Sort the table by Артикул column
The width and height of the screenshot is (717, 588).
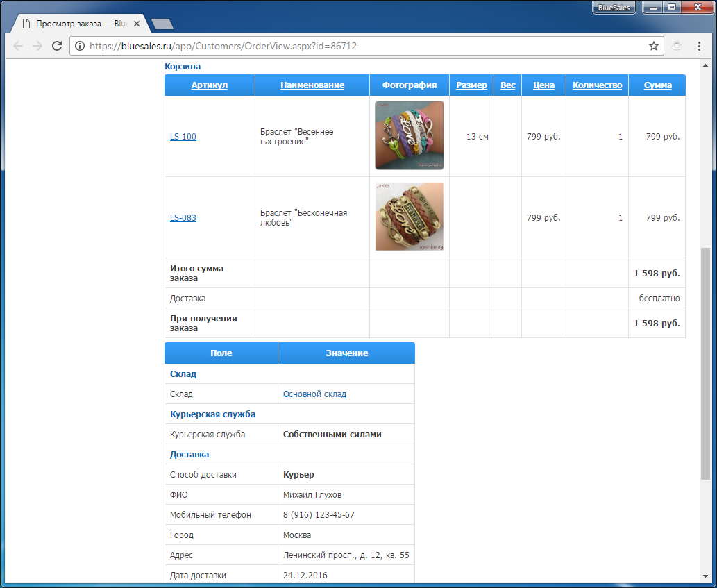click(210, 85)
